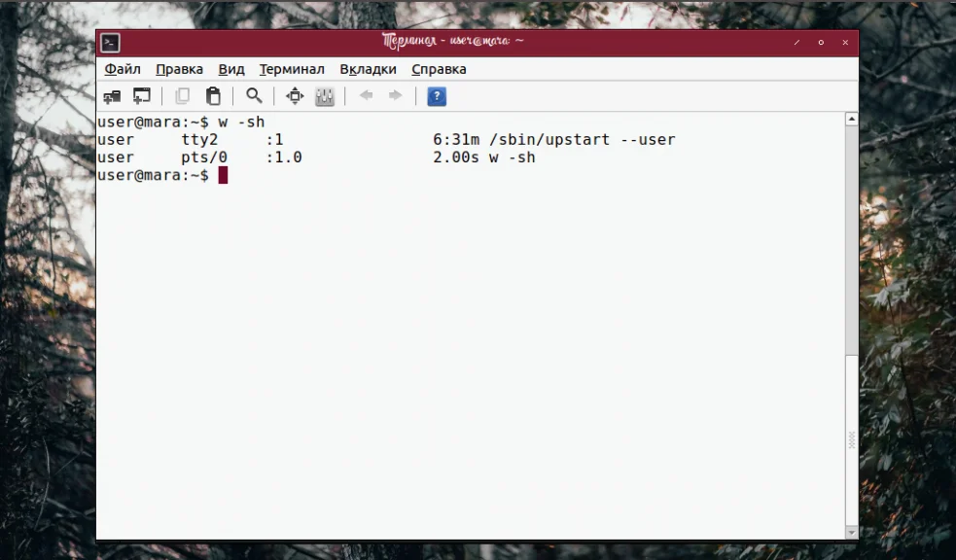Click 'tty2' in the output
Screen dimensions: 956x560
(x=199, y=140)
